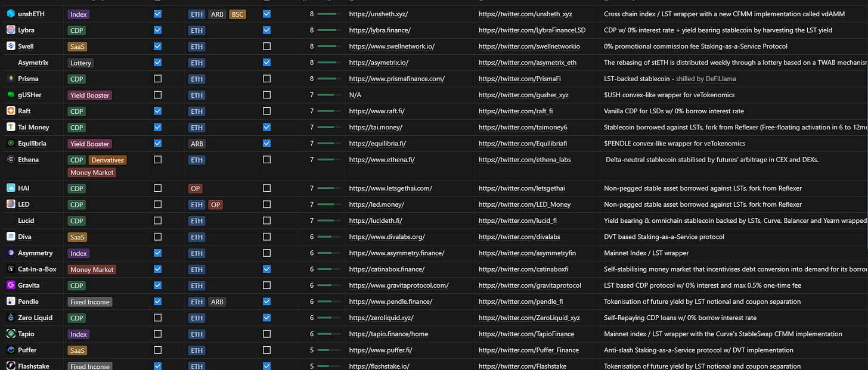Uncheck the box after Pendle's ARB chain tag

[266, 301]
